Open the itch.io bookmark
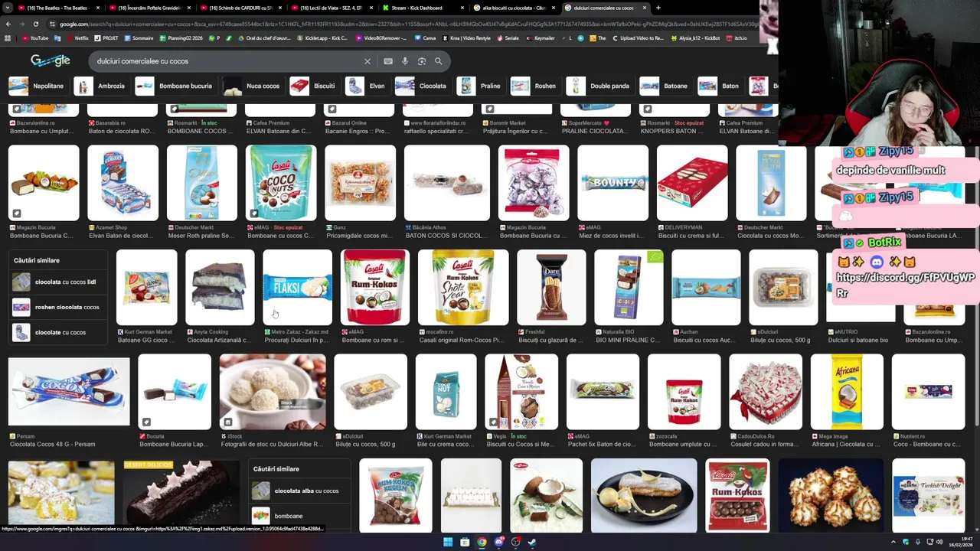Viewport: 980px width, 551px height. (x=737, y=37)
